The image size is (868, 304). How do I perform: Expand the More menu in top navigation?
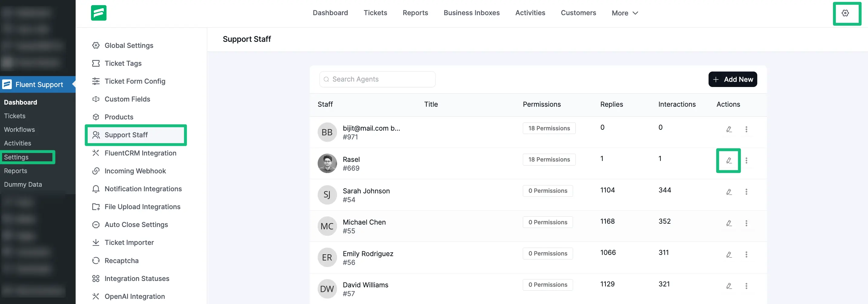pos(624,13)
